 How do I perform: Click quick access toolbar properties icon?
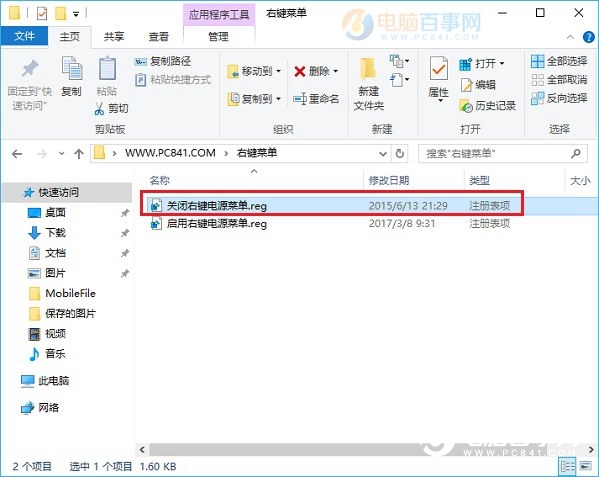click(42, 14)
